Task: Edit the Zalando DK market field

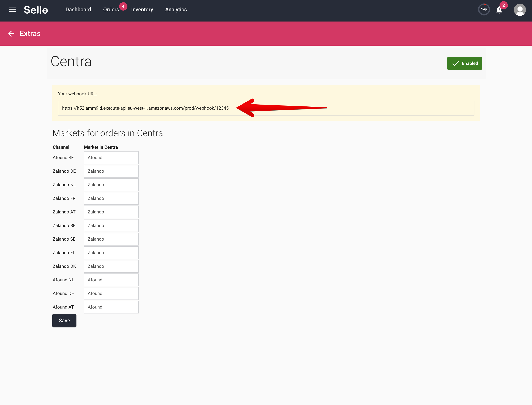Action: click(111, 266)
